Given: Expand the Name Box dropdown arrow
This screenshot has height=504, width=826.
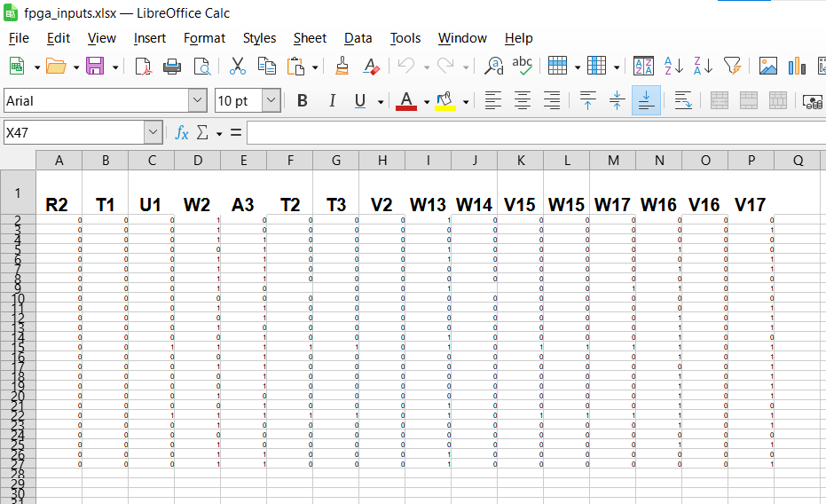Looking at the screenshot, I should [153, 132].
